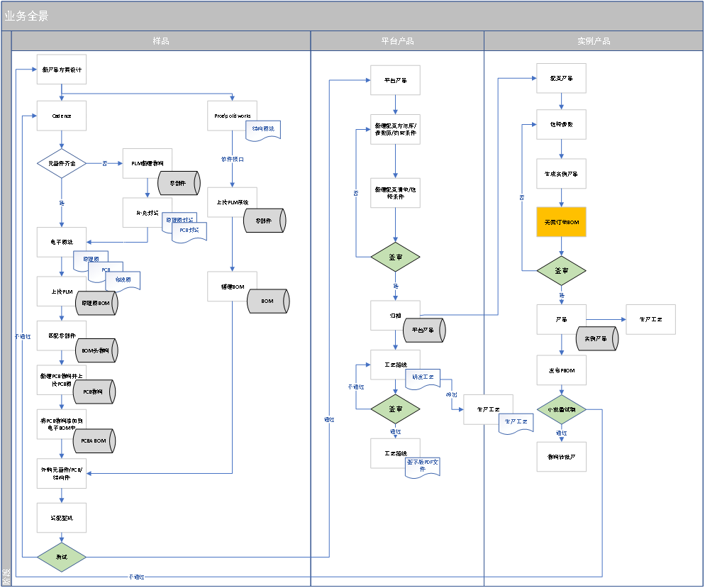The height and width of the screenshot is (588, 705).
Task: Click the 原理图BOM database cylinder
Action: [96, 303]
